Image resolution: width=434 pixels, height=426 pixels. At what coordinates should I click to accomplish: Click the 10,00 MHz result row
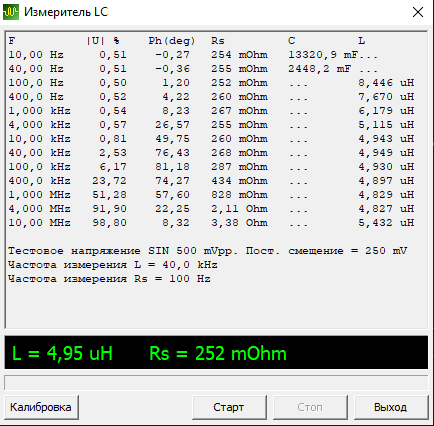211,223
